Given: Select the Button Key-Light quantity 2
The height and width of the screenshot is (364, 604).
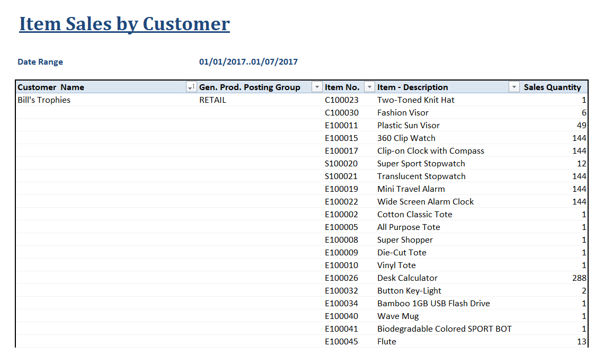Looking at the screenshot, I should 584,290.
